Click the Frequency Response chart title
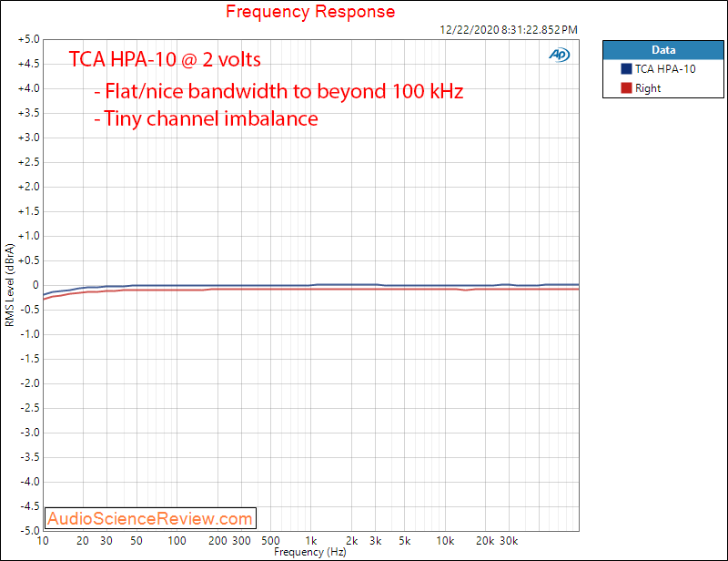The width and height of the screenshot is (728, 561). [310, 11]
